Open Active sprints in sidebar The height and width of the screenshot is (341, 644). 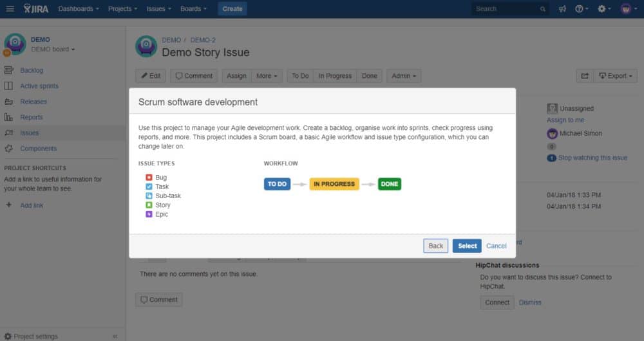(39, 86)
